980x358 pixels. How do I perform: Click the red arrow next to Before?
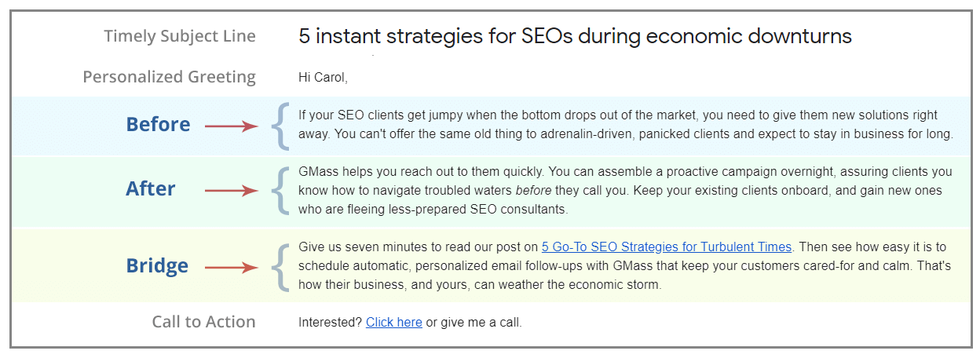[232, 126]
